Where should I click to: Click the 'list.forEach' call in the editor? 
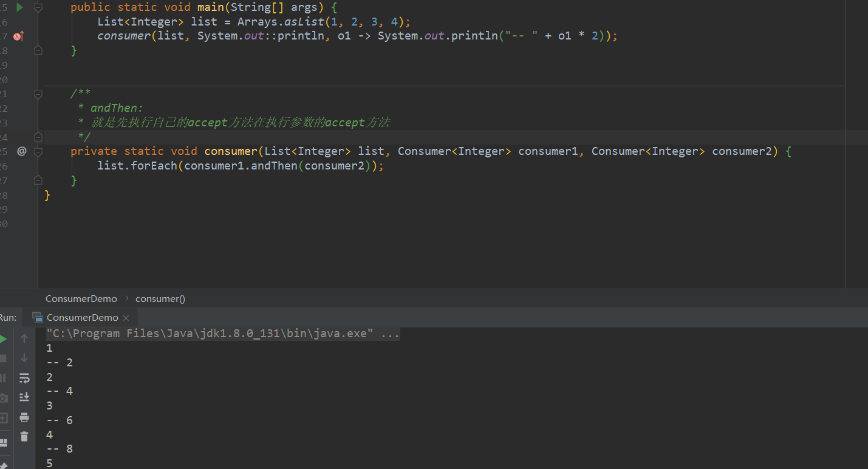point(137,166)
